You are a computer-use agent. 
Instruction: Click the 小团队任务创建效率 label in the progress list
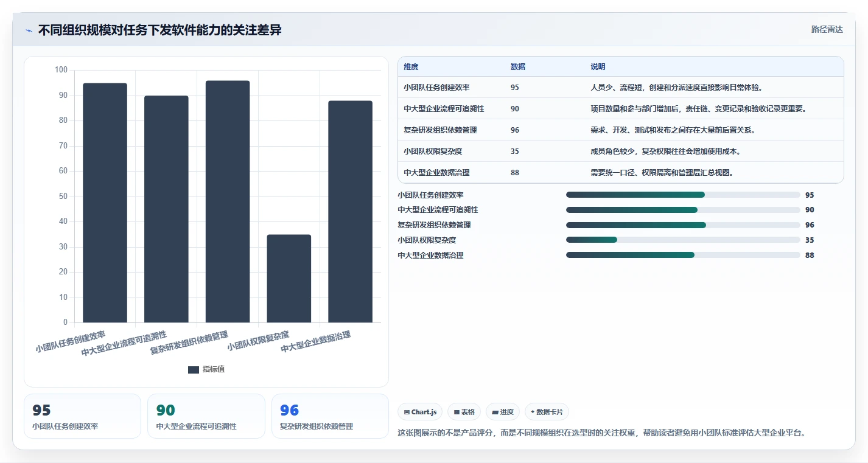[430, 195]
